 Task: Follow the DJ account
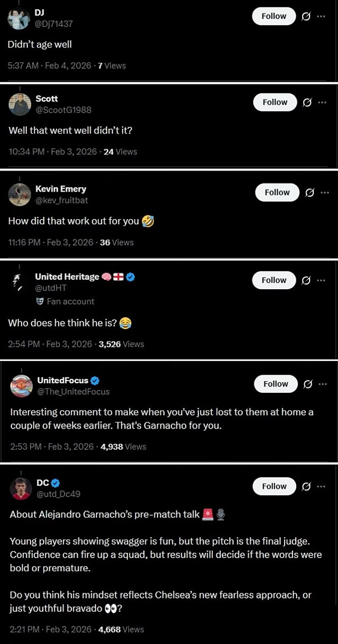tap(274, 16)
